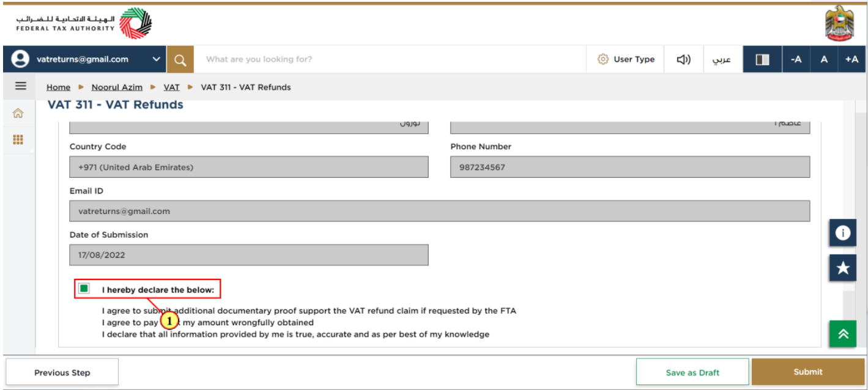
Task: Click the 'Email ID' label
Action: tap(86, 191)
